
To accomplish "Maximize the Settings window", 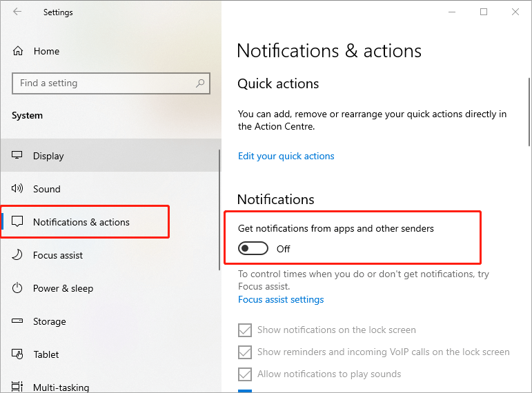I will pyautogui.click(x=484, y=12).
